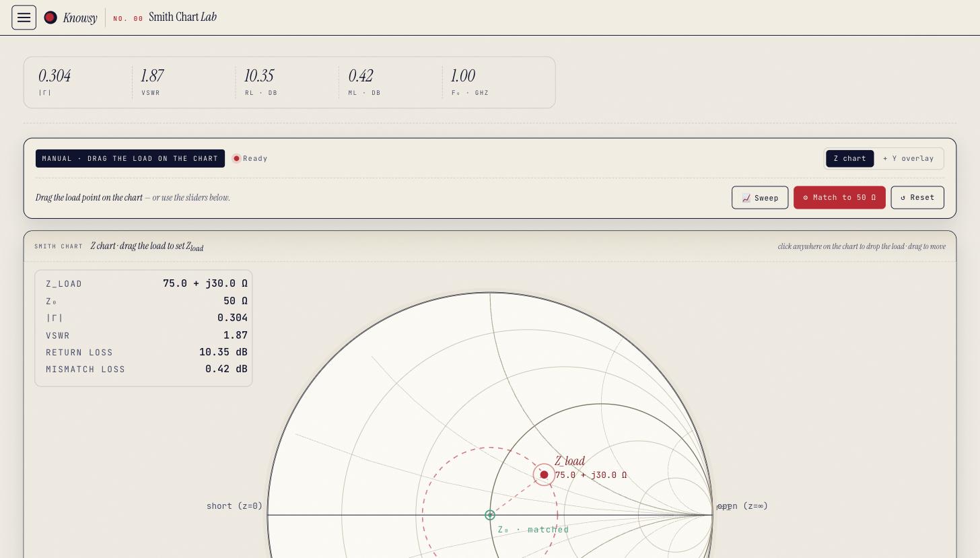
Task: Click the Knowsy red dot logo
Action: 50,18
